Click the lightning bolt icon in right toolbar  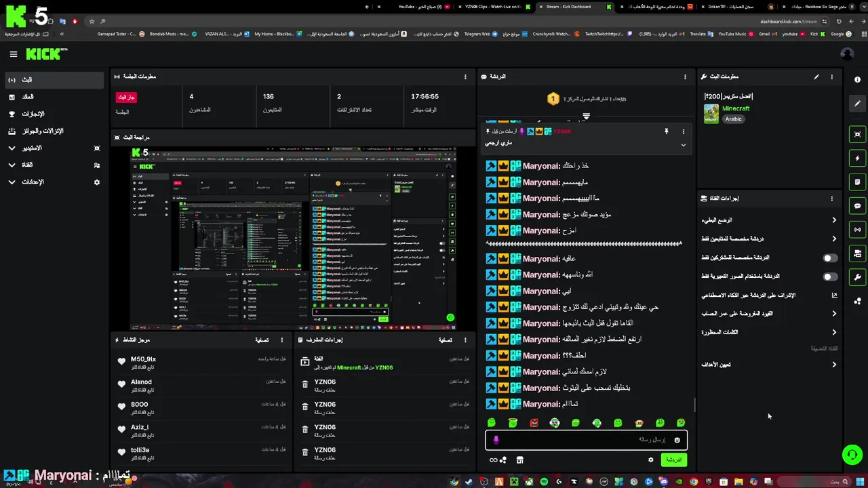click(857, 158)
